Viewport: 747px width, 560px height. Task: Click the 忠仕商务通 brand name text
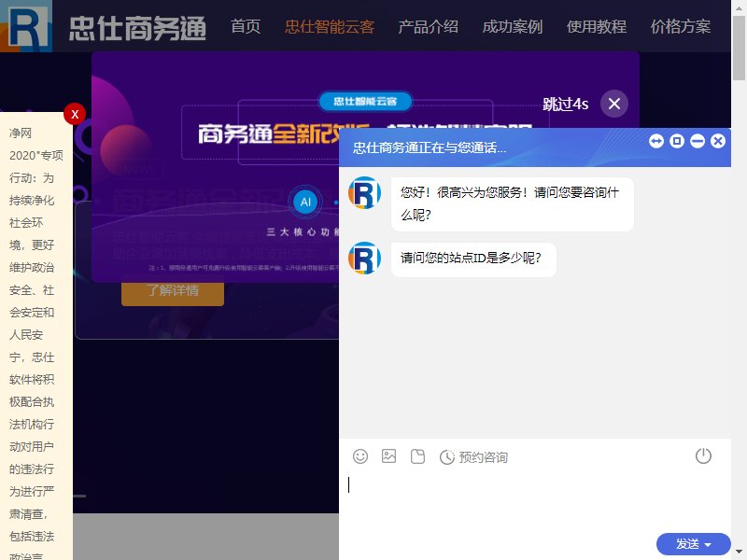tap(137, 28)
